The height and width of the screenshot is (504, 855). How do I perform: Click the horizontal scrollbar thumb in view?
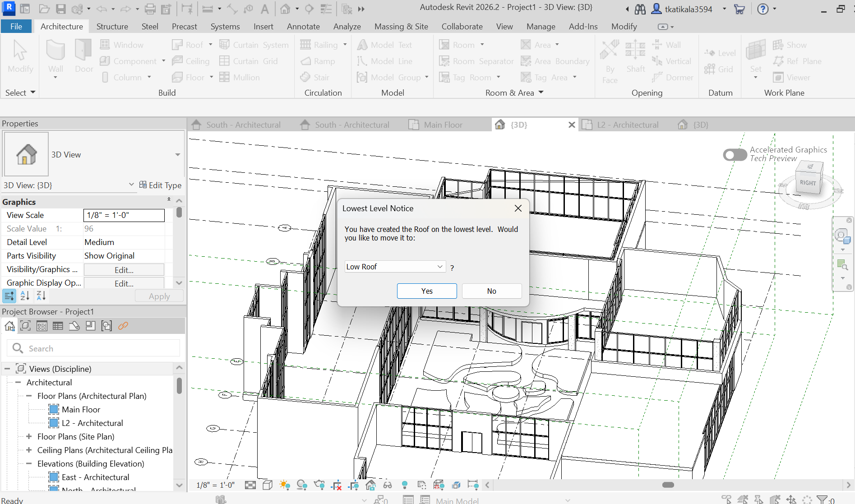click(x=668, y=485)
